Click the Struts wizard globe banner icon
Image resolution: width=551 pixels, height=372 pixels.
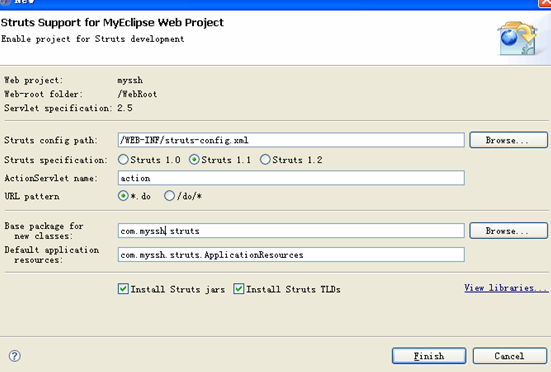517,39
